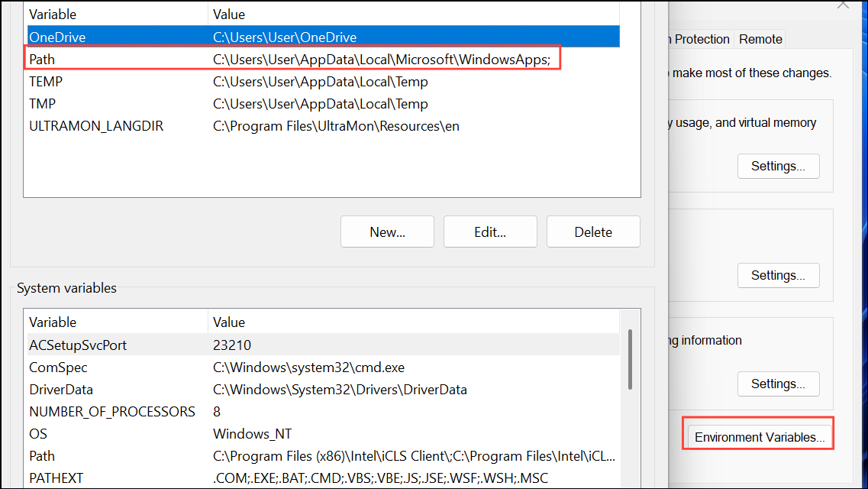This screenshot has height=489, width=868.
Task: Delete the selected variable
Action: click(593, 232)
